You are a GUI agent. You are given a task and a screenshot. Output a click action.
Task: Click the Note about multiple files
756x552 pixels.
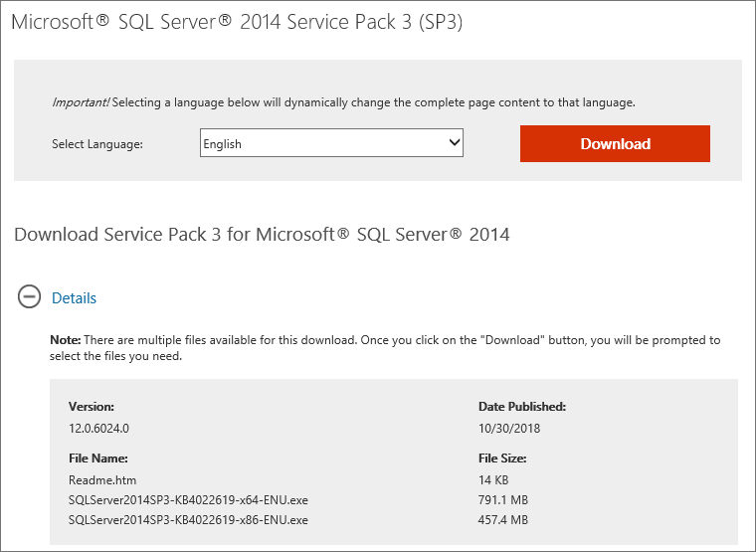pos(385,347)
